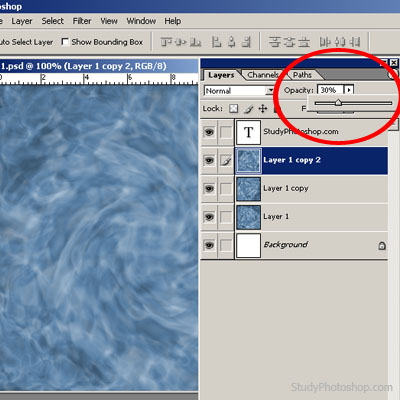400x400 pixels.
Task: Click the Distribute Left Edges icon
Action: click(x=325, y=42)
